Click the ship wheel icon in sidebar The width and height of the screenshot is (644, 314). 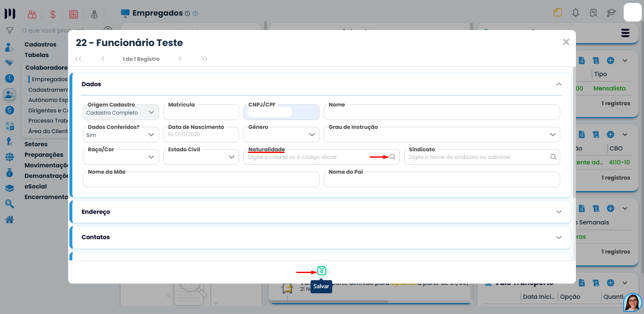point(9,157)
